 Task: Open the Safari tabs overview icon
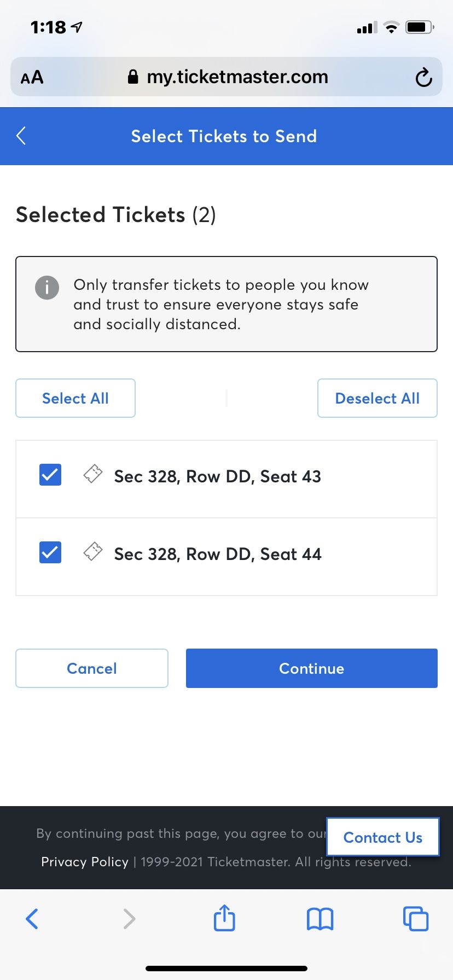416,918
